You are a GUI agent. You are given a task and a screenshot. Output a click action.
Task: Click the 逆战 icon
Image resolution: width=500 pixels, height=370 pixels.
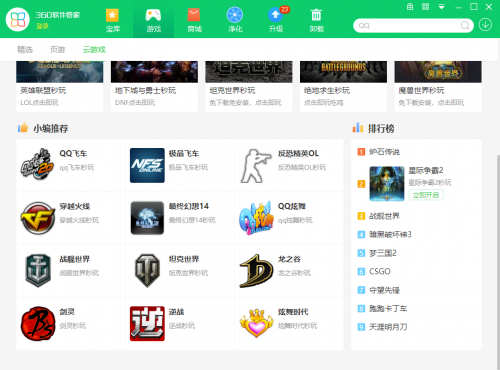point(147,324)
